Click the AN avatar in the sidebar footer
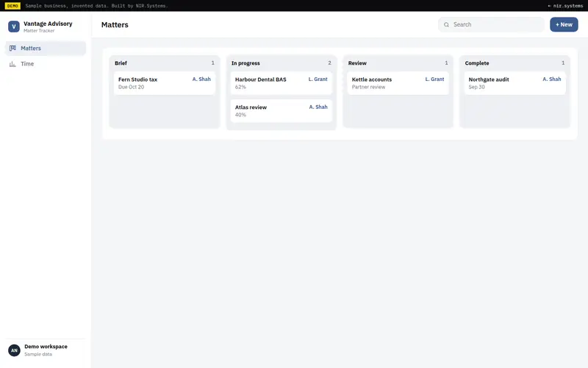The width and height of the screenshot is (588, 368). point(14,350)
